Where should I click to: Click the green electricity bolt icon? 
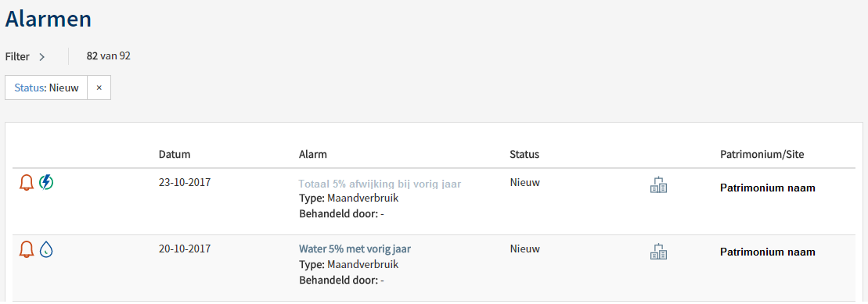[x=46, y=182]
